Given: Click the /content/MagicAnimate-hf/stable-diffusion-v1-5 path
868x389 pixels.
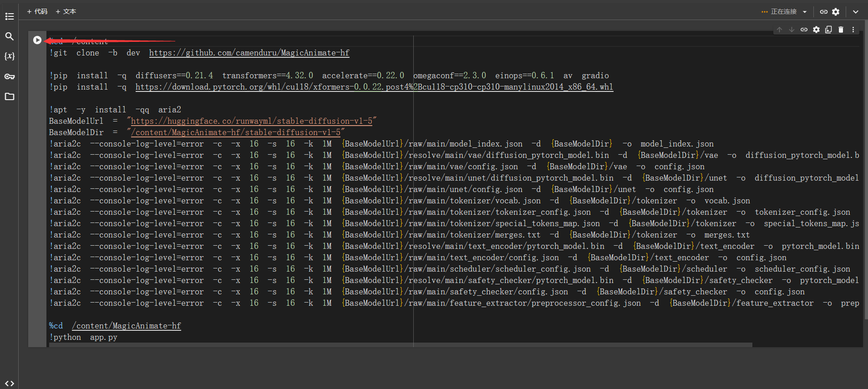Looking at the screenshot, I should [236, 132].
